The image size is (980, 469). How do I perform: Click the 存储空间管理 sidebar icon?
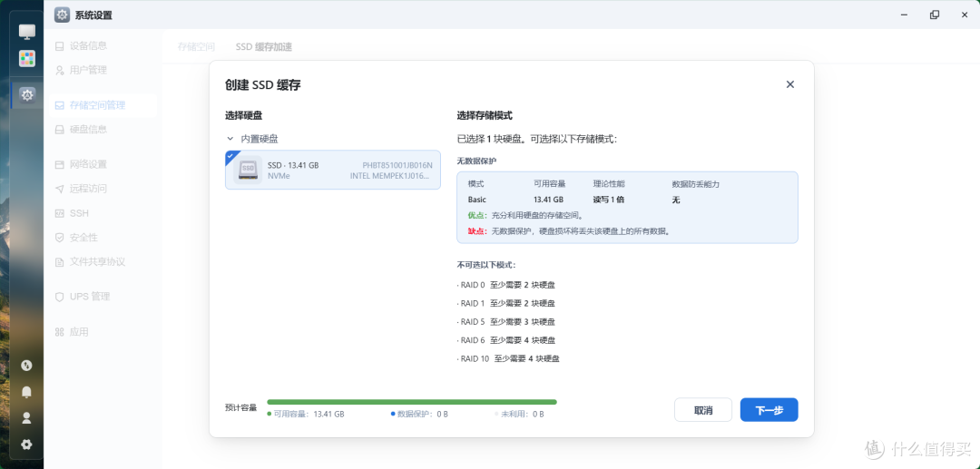pyautogui.click(x=59, y=105)
